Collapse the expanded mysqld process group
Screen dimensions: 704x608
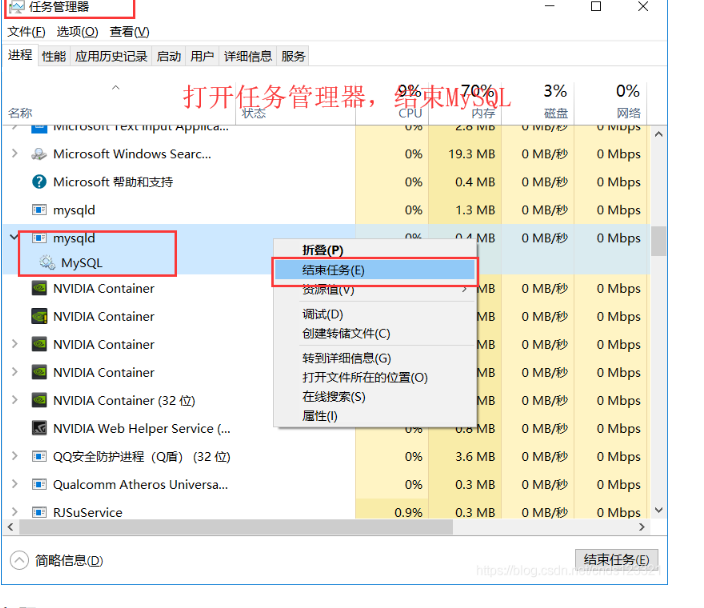coord(14,236)
